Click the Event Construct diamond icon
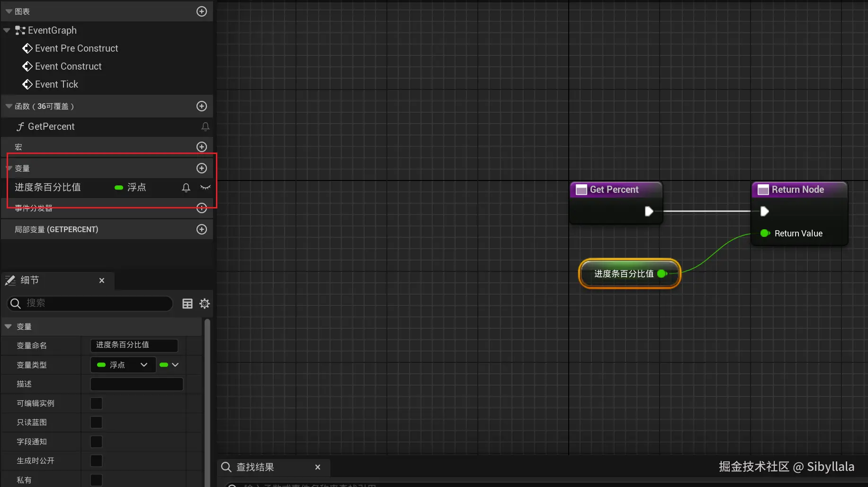Image resolution: width=868 pixels, height=487 pixels. tap(27, 66)
